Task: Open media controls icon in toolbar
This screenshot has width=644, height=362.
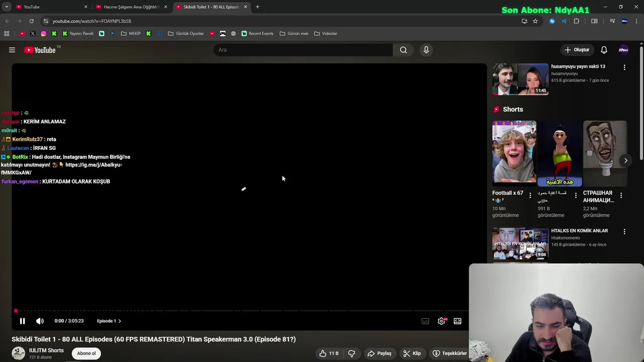Action: tap(612, 21)
